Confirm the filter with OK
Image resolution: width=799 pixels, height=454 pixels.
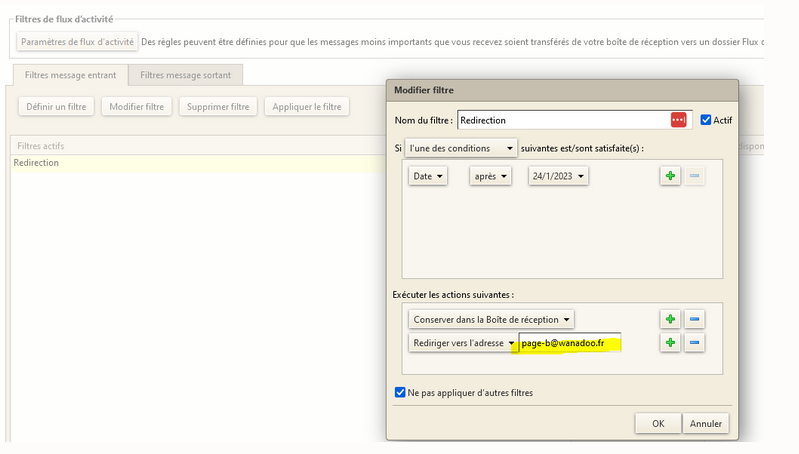(x=658, y=423)
